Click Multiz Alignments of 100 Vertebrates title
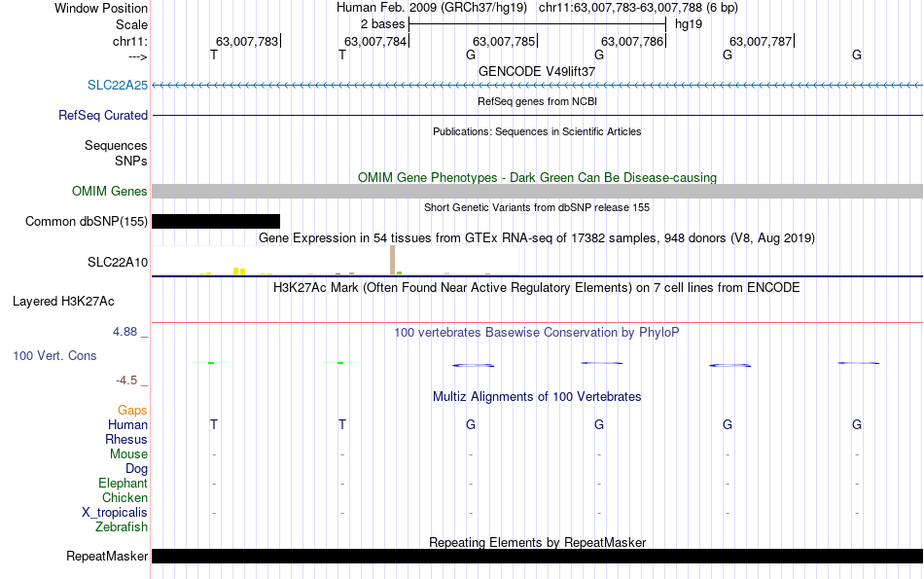 pyautogui.click(x=537, y=397)
